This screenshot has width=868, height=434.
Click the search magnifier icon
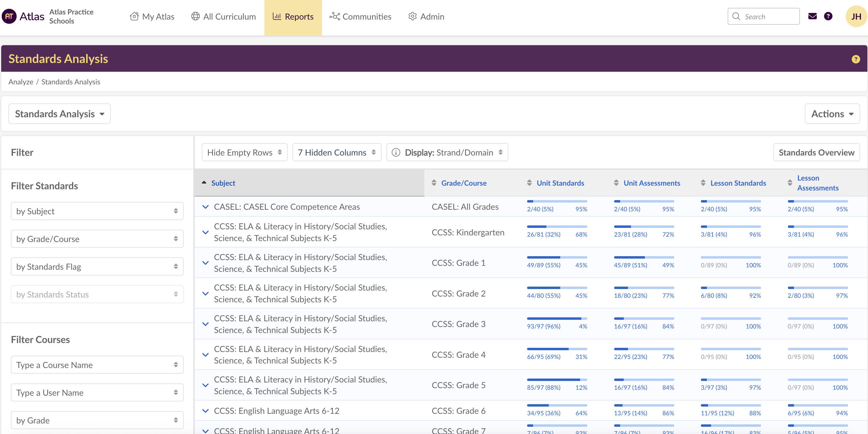pos(736,17)
